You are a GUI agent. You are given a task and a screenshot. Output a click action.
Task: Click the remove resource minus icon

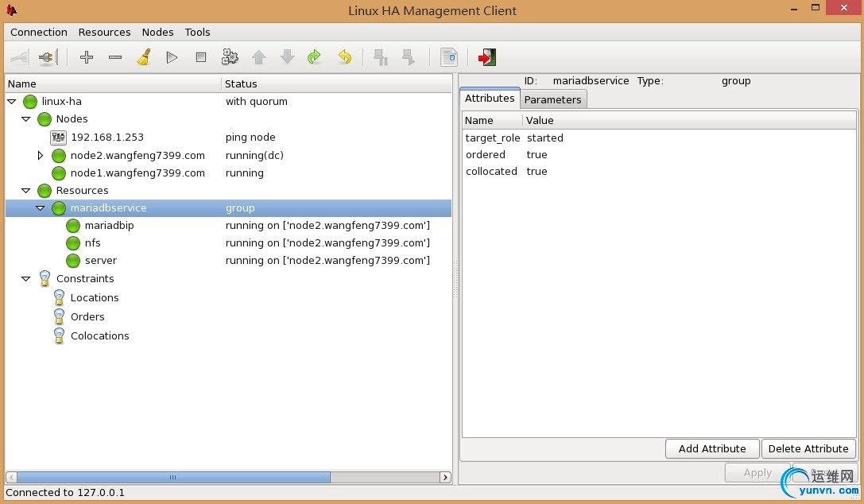pyautogui.click(x=115, y=57)
